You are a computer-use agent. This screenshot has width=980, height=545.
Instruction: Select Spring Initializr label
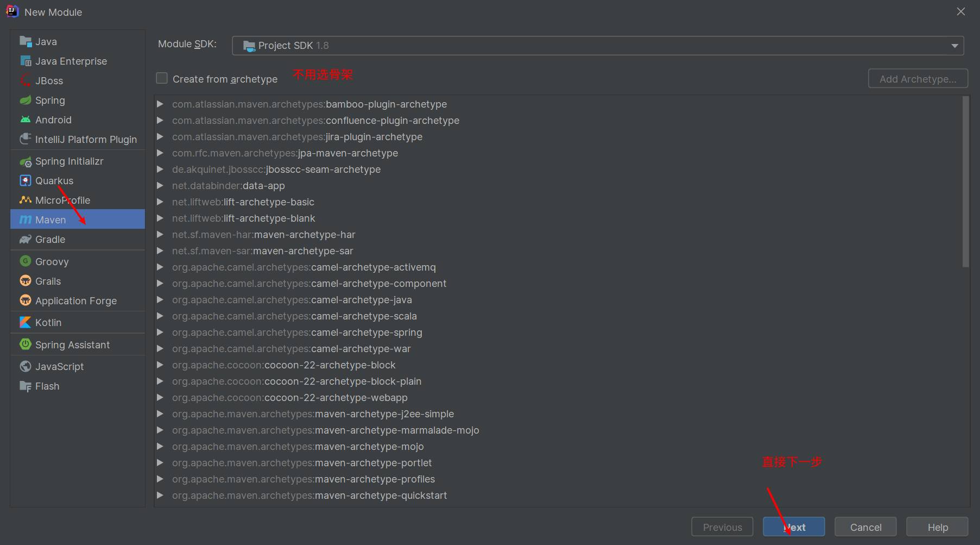click(x=69, y=161)
